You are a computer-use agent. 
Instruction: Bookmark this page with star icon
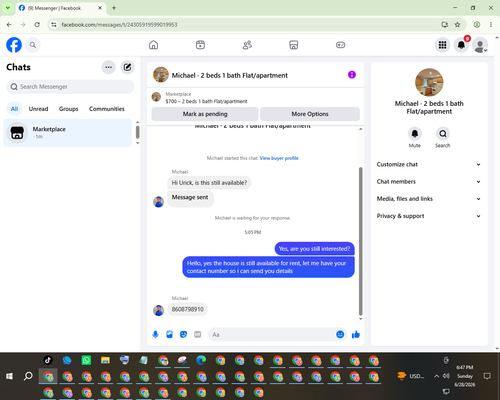[x=457, y=25]
